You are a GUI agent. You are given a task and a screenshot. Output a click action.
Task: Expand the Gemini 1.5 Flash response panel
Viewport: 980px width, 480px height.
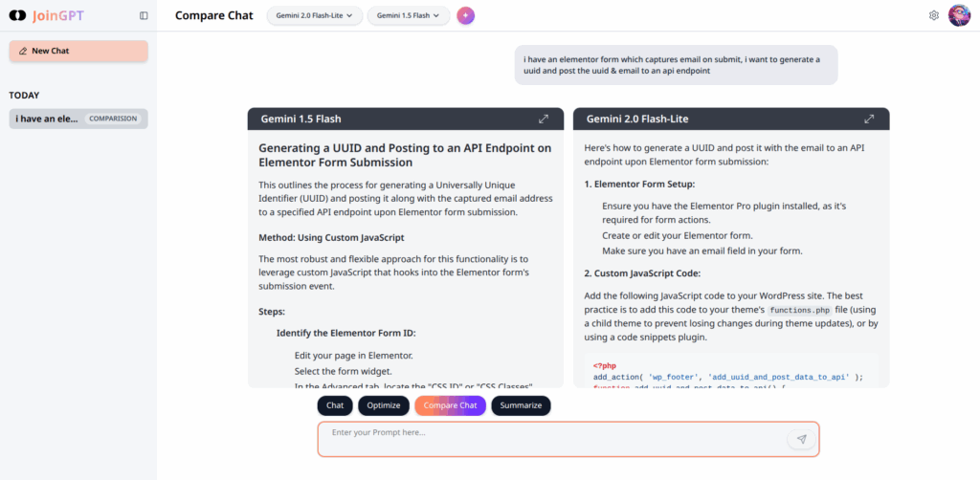(544, 120)
